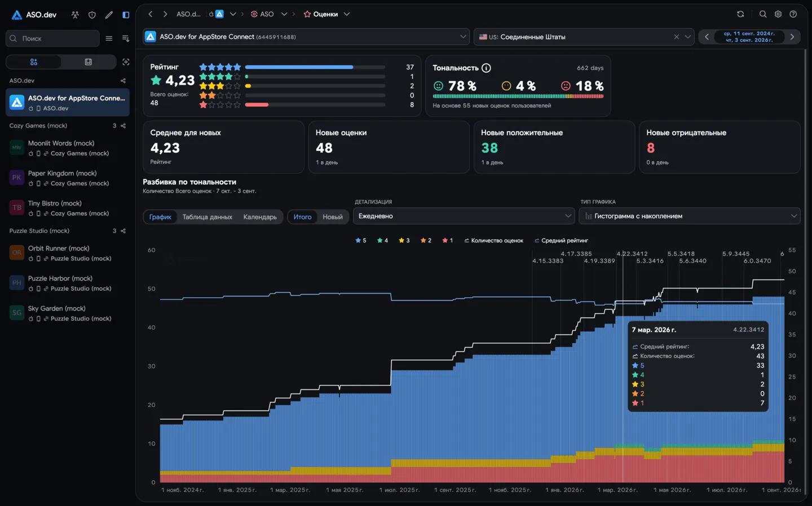Click the share icon beside Puzzle Studio (mock)
This screenshot has width=812, height=506.
123,231
